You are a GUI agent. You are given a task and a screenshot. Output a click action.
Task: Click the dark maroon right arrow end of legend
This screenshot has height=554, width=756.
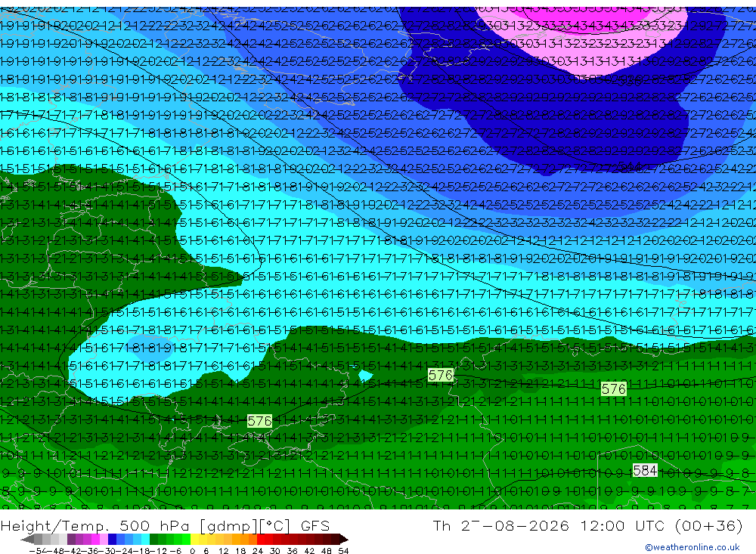click(344, 539)
